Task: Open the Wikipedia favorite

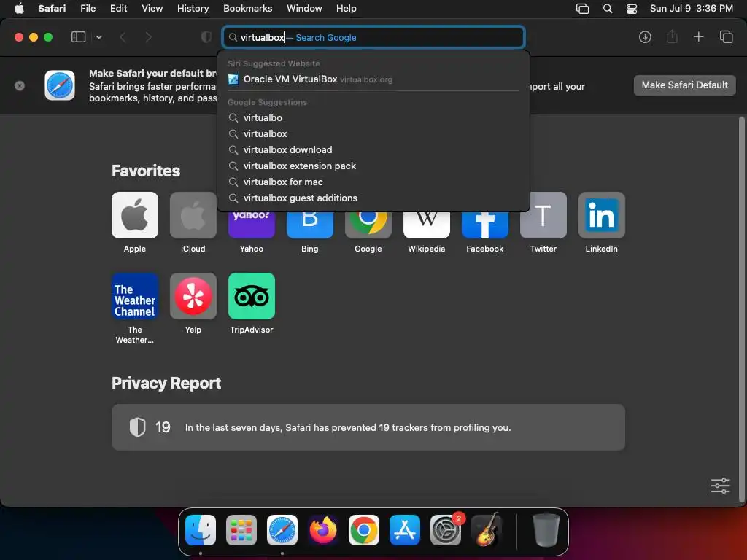Action: click(426, 224)
